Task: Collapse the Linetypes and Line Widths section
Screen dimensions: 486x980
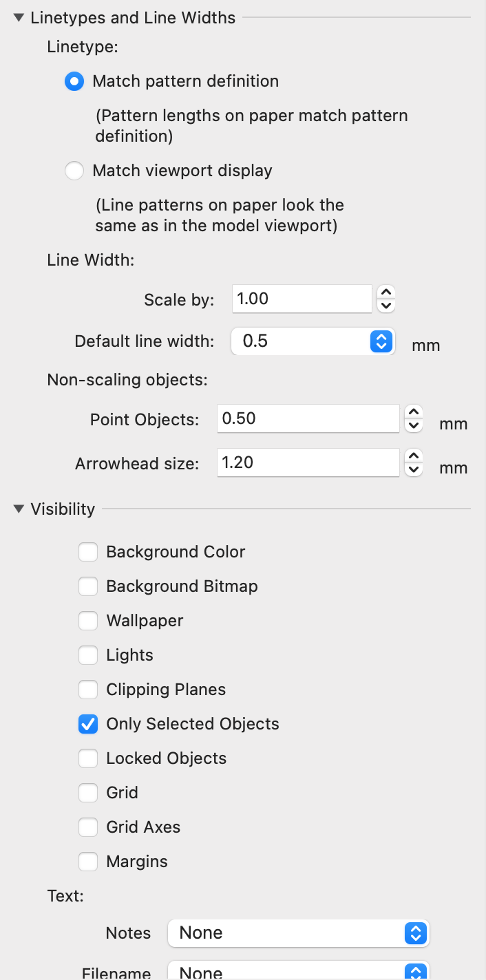Action: tap(19, 19)
